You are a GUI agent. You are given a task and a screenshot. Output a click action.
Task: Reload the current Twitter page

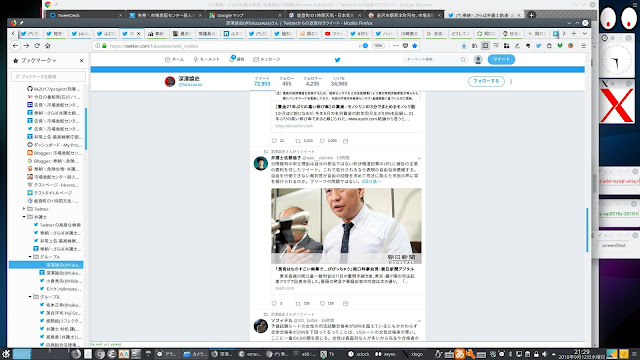coord(37,46)
